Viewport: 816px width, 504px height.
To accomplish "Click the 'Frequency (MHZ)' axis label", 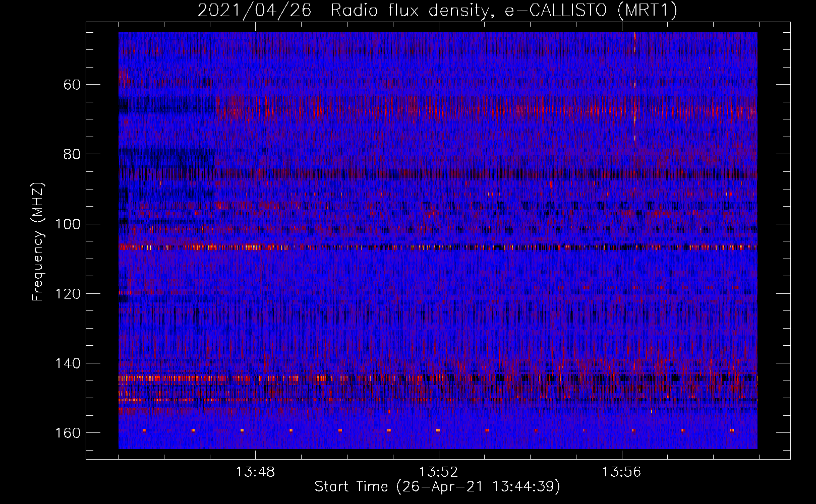I will (x=38, y=241).
